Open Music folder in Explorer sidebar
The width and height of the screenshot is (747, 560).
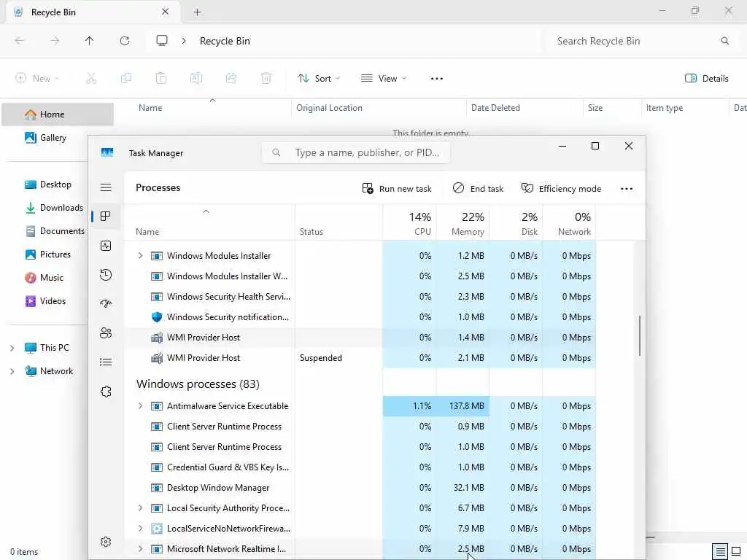click(44, 278)
